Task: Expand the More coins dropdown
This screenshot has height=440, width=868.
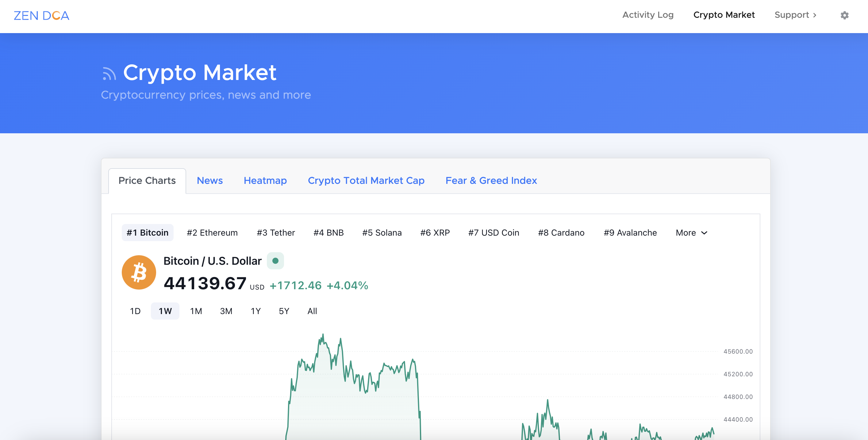Action: pos(691,233)
